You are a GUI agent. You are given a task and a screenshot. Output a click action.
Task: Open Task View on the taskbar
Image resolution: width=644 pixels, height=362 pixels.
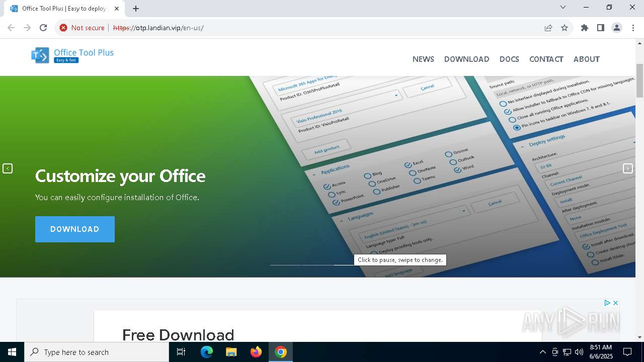click(x=181, y=352)
